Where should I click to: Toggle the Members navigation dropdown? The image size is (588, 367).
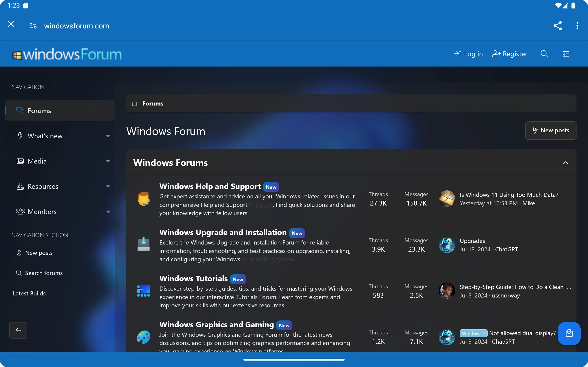click(108, 211)
